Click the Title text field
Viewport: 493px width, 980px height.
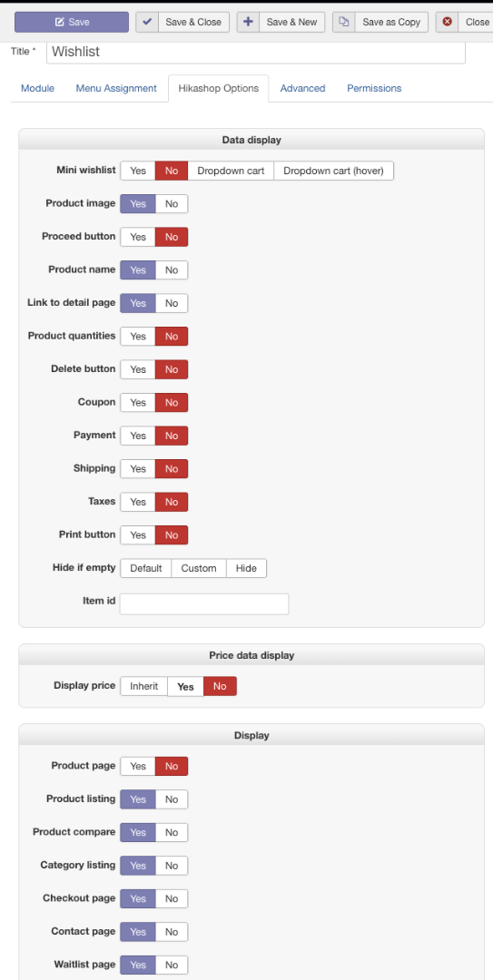point(256,52)
